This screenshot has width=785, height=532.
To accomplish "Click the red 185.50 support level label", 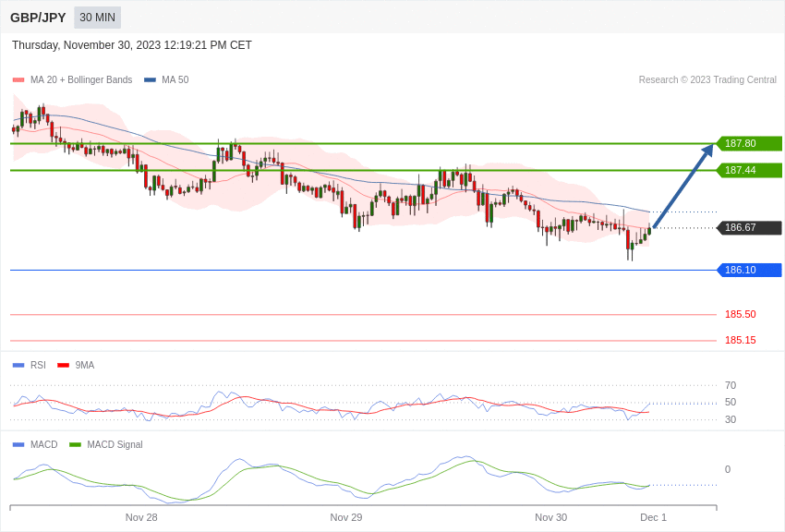I will (740, 314).
